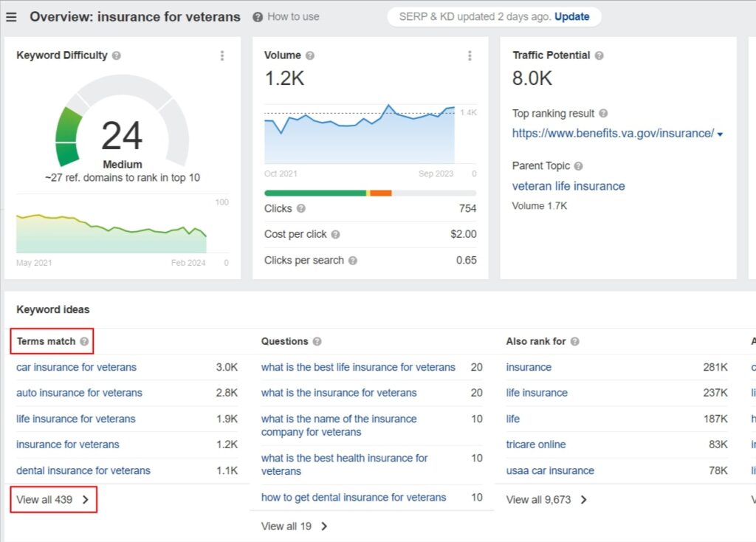Viewport: 756px width, 542px height.
Task: Click the Terms match help icon
Action: [x=84, y=341]
